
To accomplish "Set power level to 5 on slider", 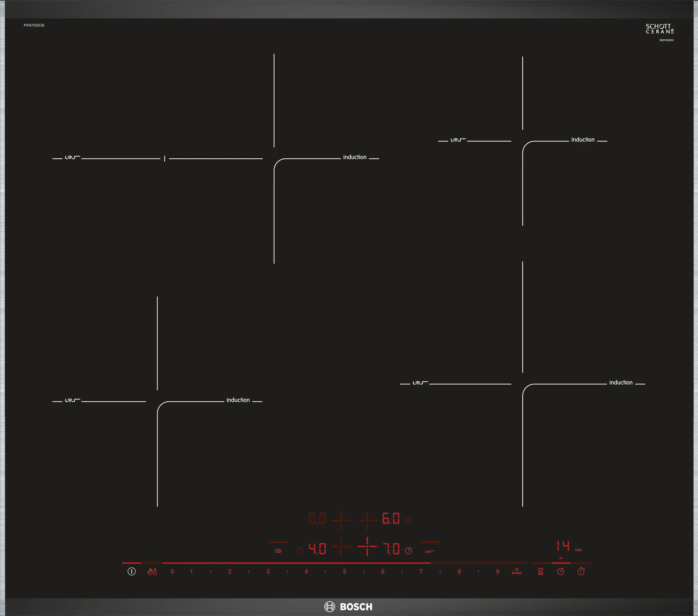I will pos(344,572).
